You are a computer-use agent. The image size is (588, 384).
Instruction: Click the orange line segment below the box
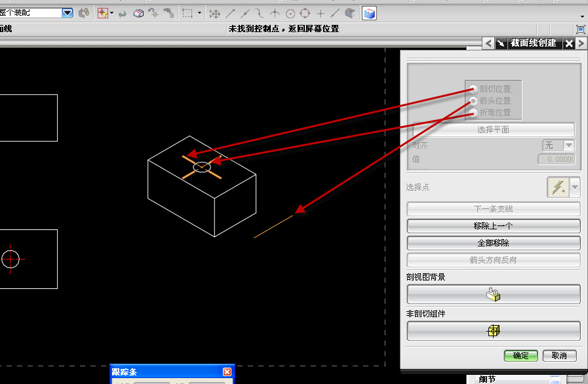click(273, 227)
